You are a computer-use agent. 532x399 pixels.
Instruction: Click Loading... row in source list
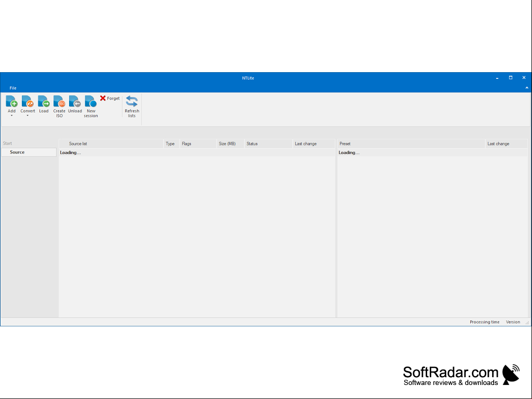click(197, 153)
